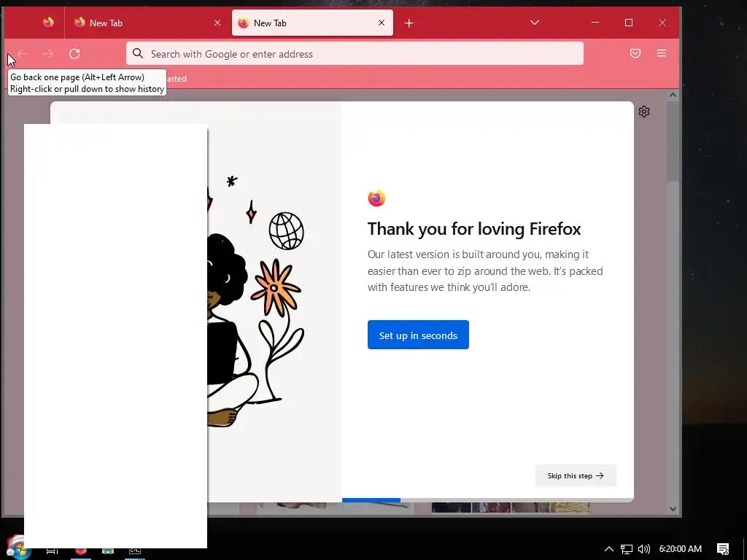Open the List all tabs dropdown
Viewport: 747px width, 560px height.
click(x=535, y=23)
